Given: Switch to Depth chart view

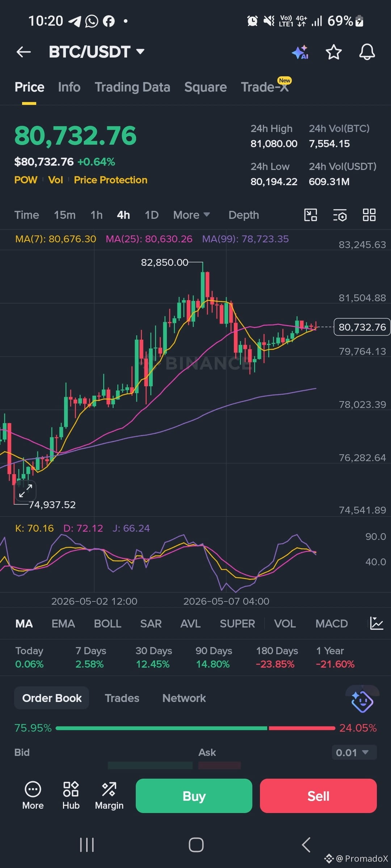Looking at the screenshot, I should (244, 215).
